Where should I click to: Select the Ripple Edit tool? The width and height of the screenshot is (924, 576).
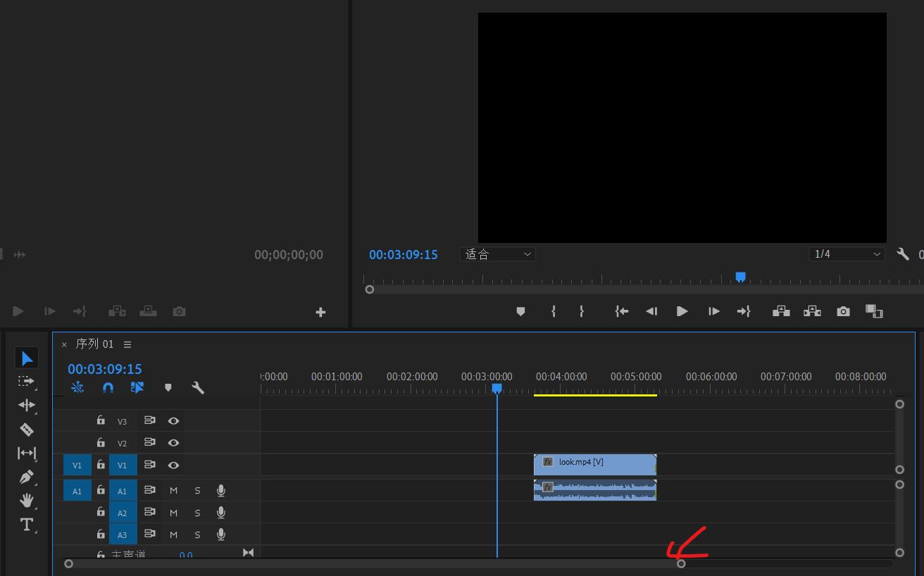27,405
